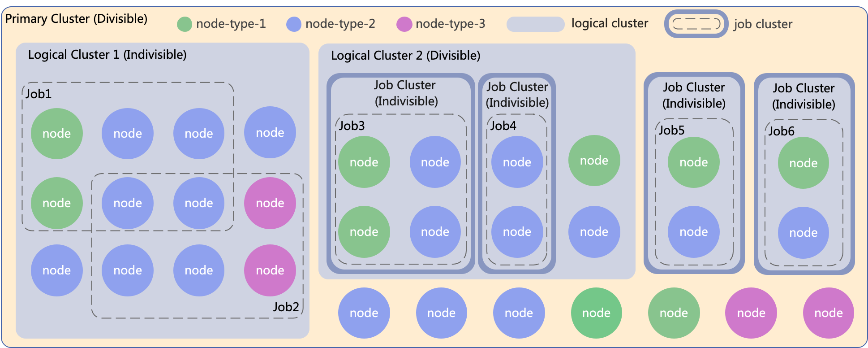Viewport: 868px width, 348px height.
Task: Click the blue node-type-2 legend circle
Action: click(294, 24)
